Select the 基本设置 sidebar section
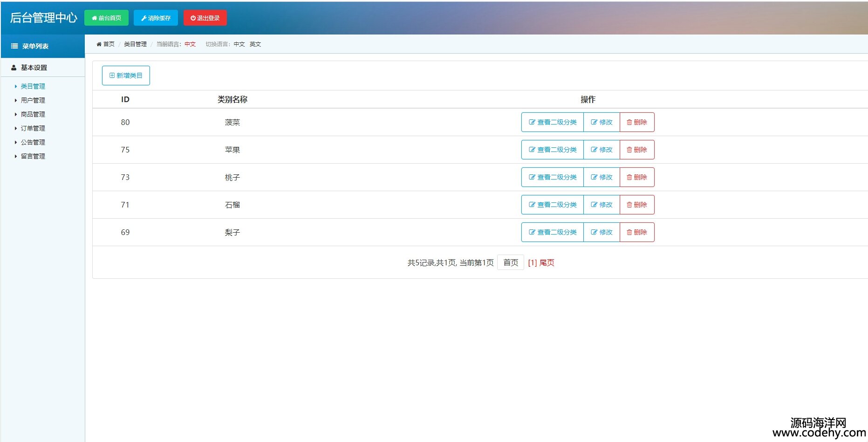868x442 pixels. coord(43,68)
